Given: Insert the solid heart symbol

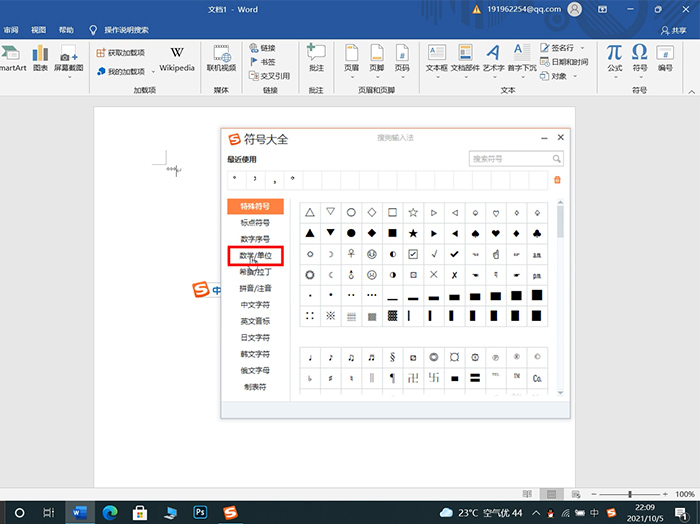Looking at the screenshot, I should pos(496,233).
